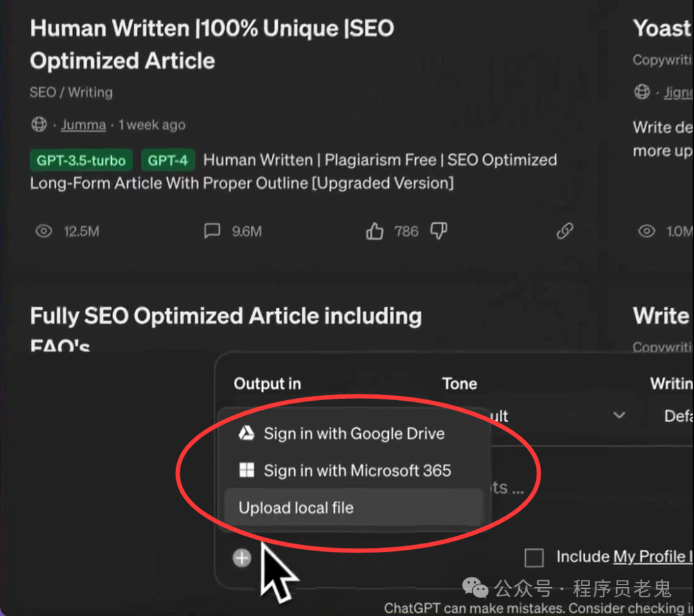Click the plus attach icon below the menu
This screenshot has width=694, height=616.
(242, 558)
